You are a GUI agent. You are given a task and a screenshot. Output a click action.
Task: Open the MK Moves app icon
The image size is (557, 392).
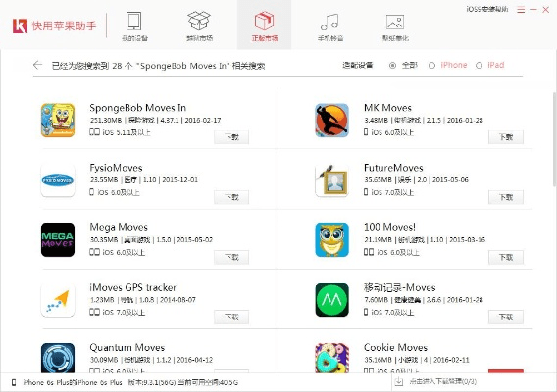[x=331, y=120]
